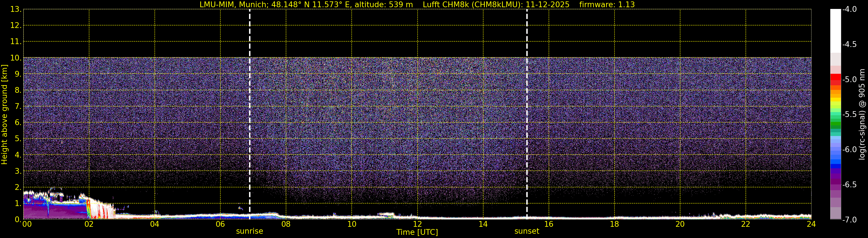The height and width of the screenshot is (238, 868).
Task: Select the green band on the color bar
Action: pyautogui.click(x=835, y=125)
